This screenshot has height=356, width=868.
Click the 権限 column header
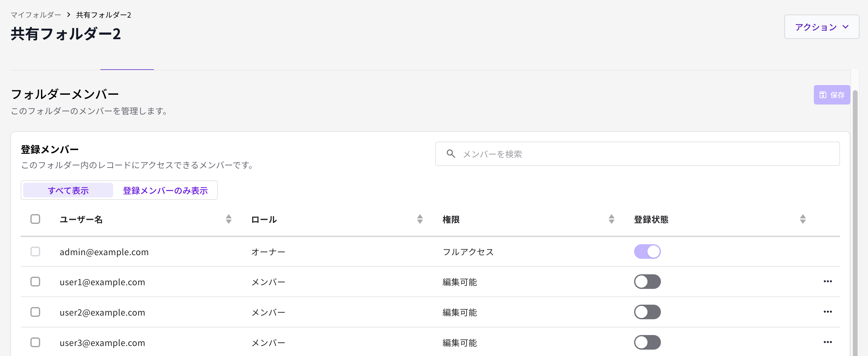pyautogui.click(x=451, y=219)
